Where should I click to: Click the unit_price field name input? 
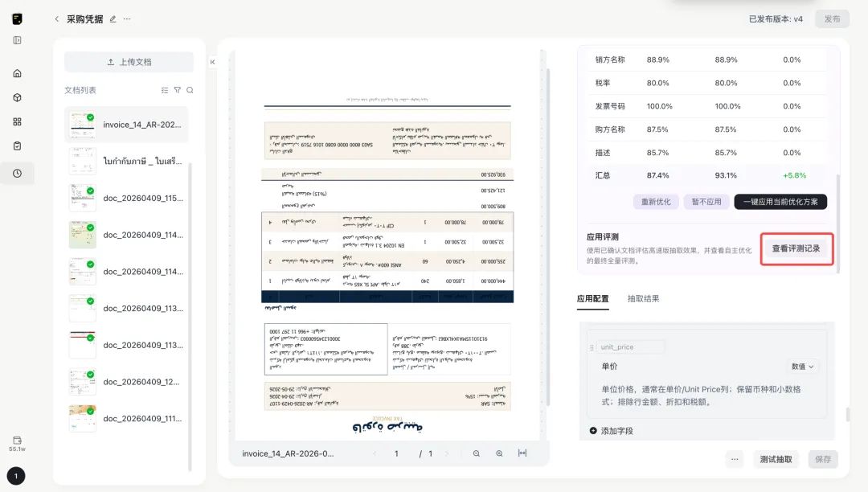pos(631,347)
